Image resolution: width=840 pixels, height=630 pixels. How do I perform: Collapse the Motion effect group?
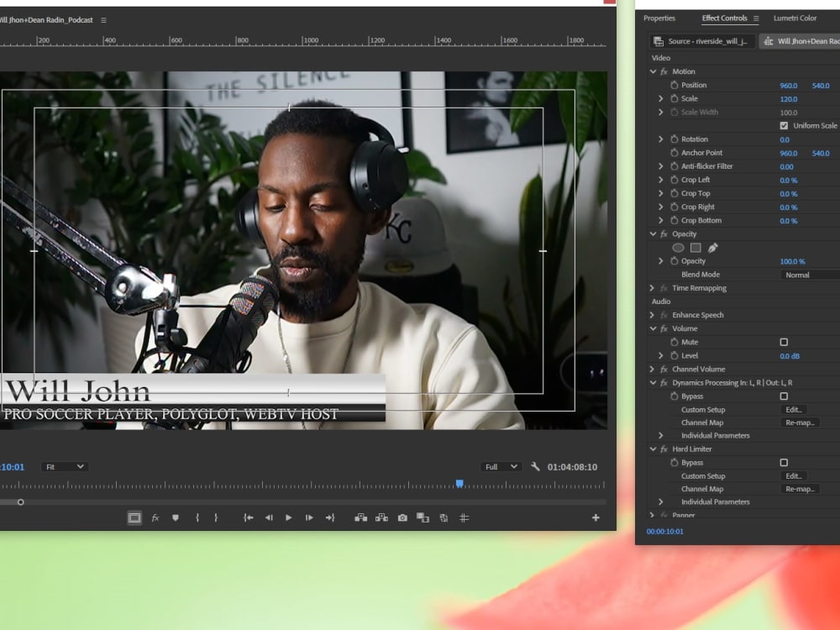tap(653, 71)
